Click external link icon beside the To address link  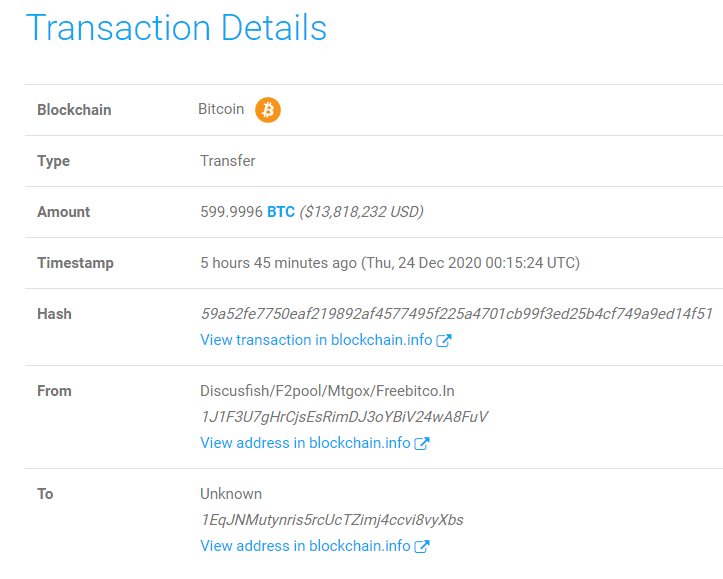pos(422,546)
